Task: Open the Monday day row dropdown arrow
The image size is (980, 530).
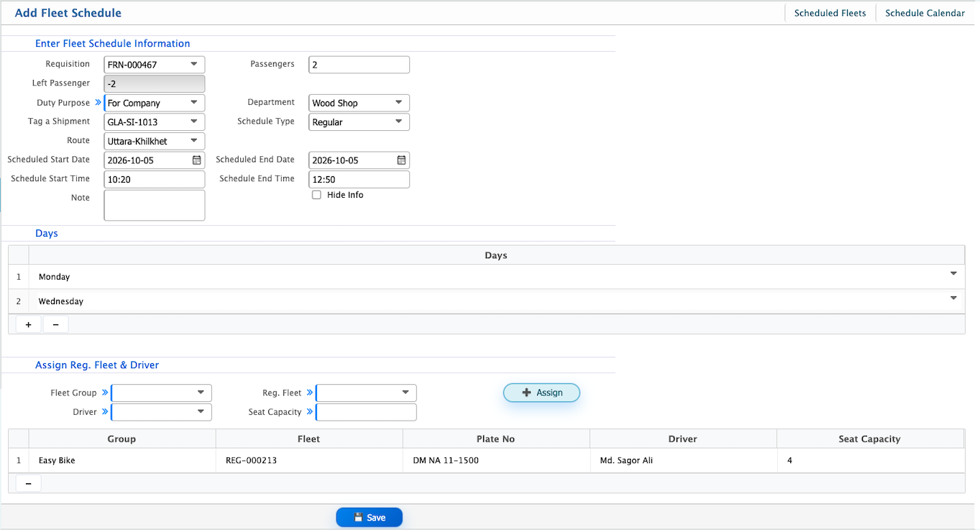Action: (953, 273)
